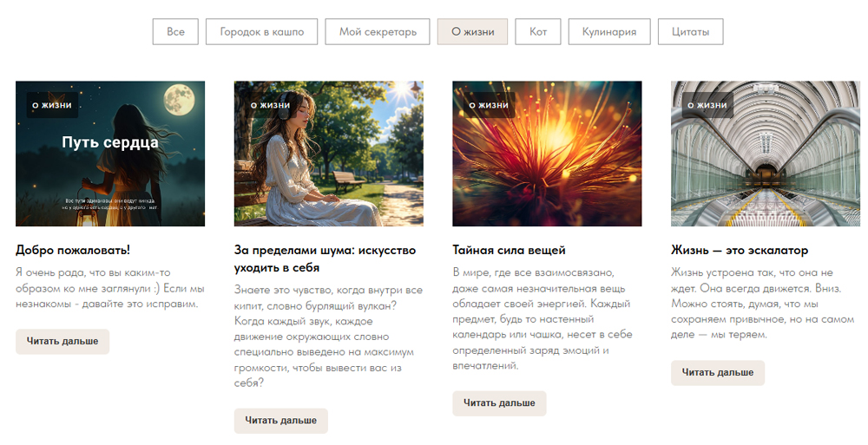Switch to the "Кот" tab

pos(537,31)
